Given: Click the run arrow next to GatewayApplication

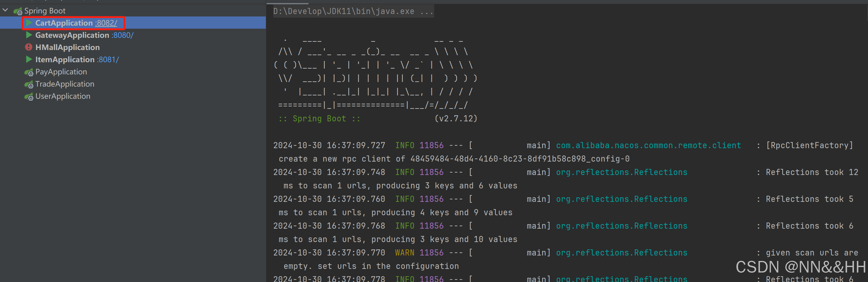Looking at the screenshot, I should (x=29, y=35).
